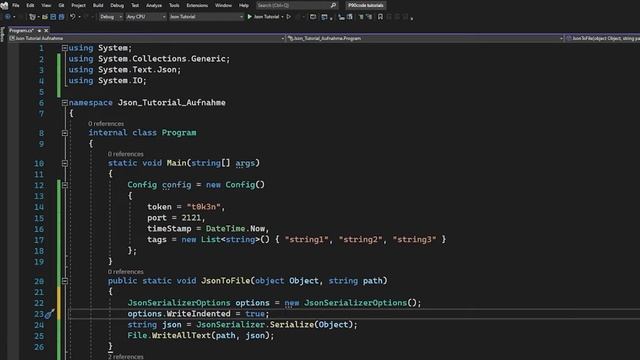Image resolution: width=640 pixels, height=360 pixels.
Task: Open the Extensions menu
Action: 197,5
